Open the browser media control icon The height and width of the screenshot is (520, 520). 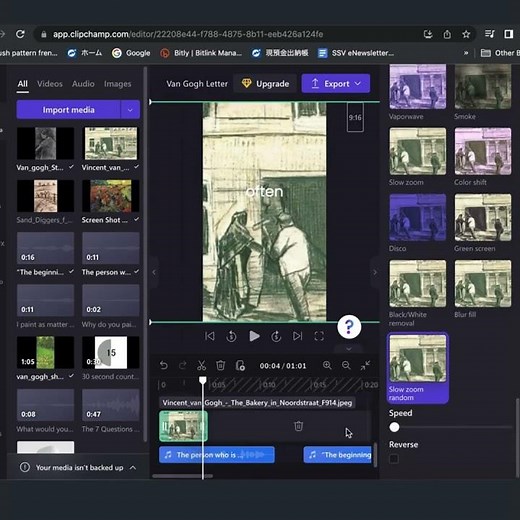(x=490, y=34)
